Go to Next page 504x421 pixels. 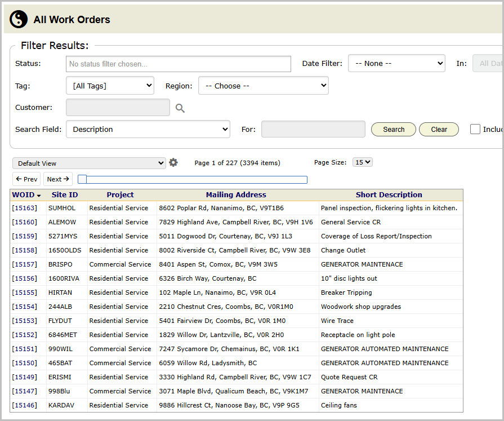tap(58, 179)
